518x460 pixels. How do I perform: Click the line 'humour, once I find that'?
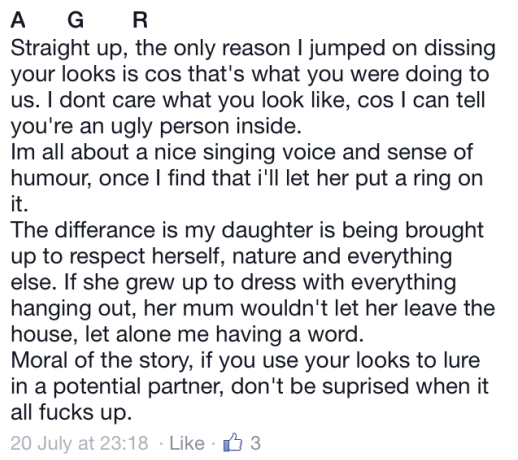247,179
